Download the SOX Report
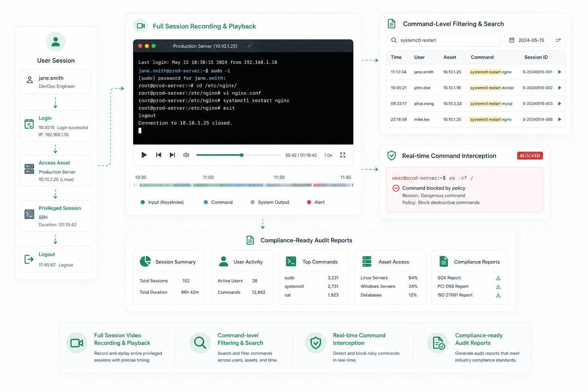 point(498,278)
